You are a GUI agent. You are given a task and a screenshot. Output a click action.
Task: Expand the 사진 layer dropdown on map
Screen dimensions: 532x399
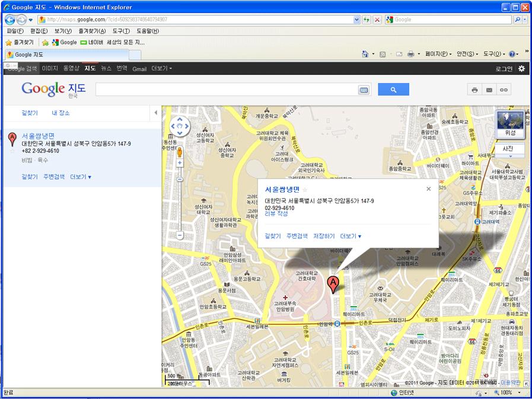[x=508, y=151]
